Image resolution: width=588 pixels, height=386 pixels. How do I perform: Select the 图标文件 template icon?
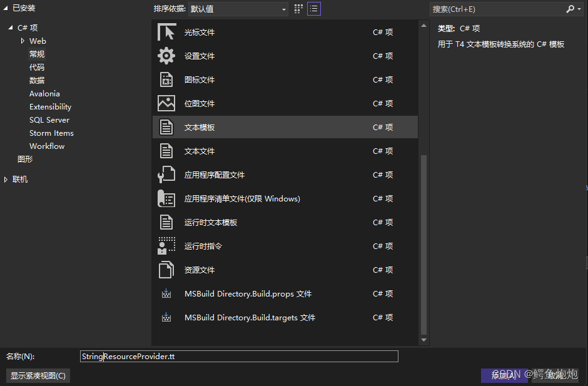click(166, 79)
